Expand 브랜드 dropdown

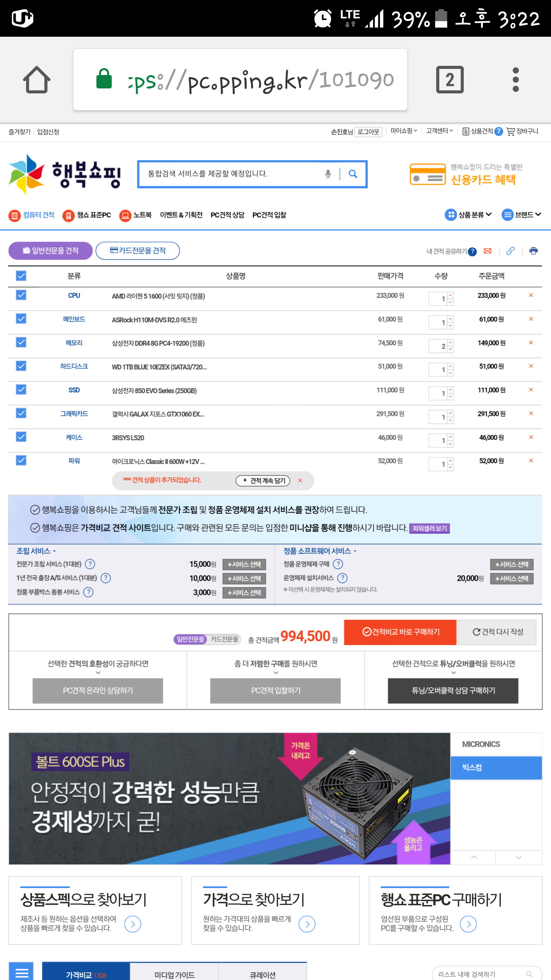coord(522,215)
